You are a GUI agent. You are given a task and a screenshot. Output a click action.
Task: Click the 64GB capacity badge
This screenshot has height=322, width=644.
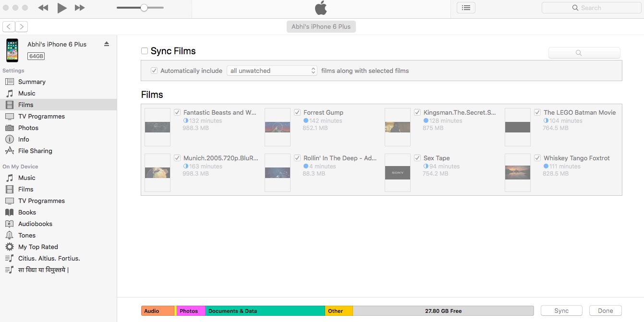36,56
